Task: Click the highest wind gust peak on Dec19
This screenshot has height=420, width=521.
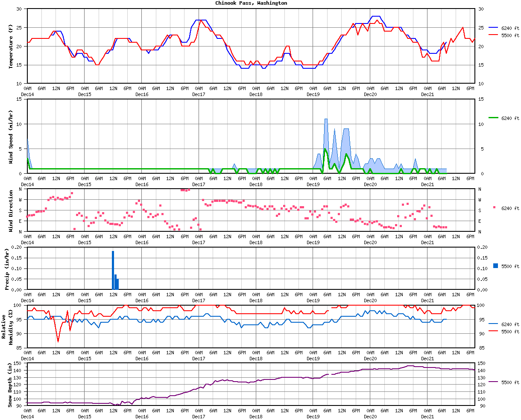Action: coord(326,120)
